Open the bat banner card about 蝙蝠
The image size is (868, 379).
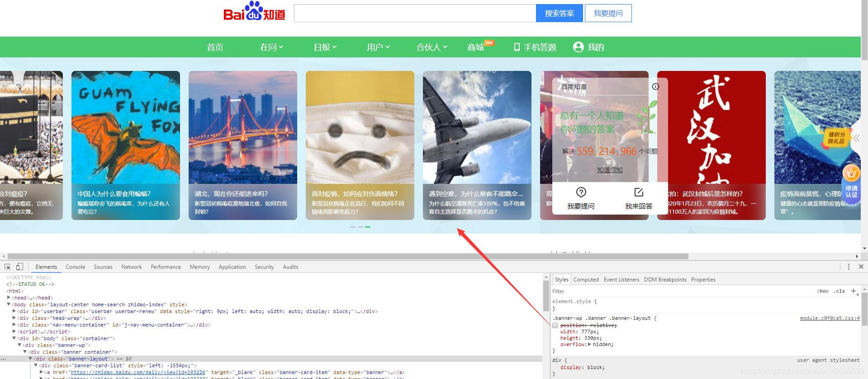(x=126, y=145)
